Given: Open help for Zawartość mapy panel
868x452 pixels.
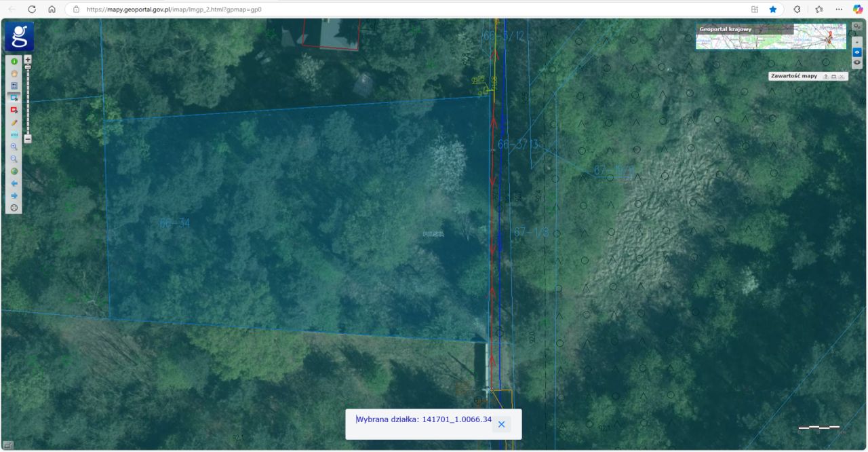Looking at the screenshot, I should (x=826, y=77).
